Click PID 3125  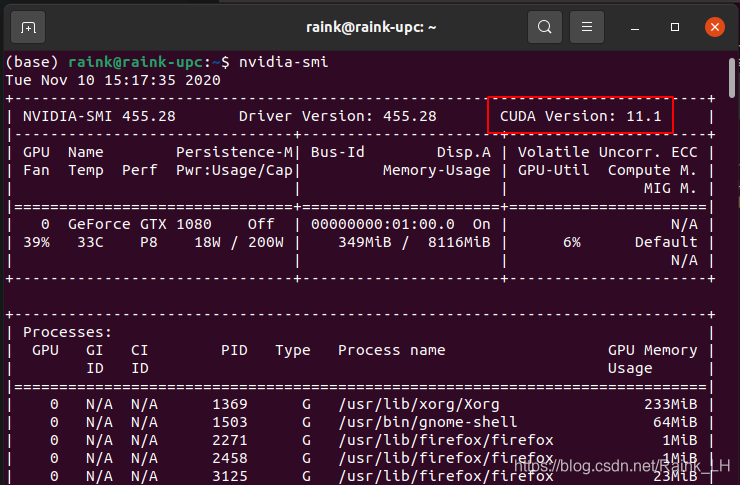point(230,476)
